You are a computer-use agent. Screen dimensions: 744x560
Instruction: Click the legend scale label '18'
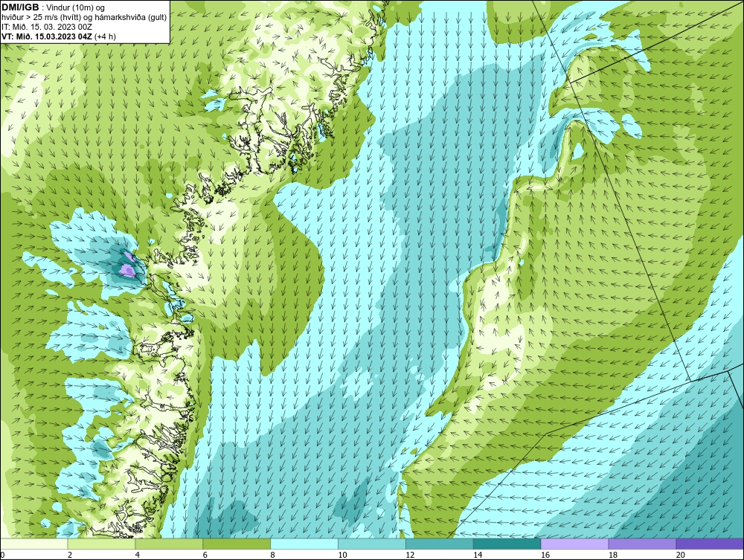(612, 555)
